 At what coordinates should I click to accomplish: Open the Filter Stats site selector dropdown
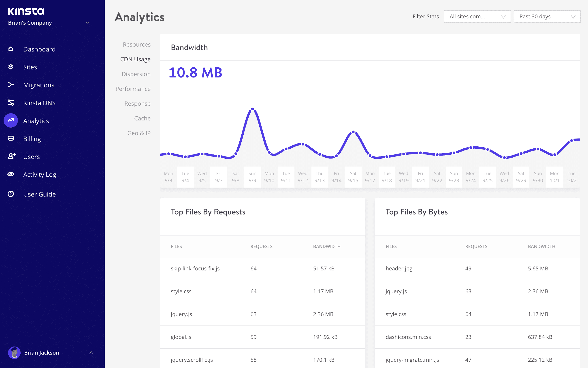[477, 16]
